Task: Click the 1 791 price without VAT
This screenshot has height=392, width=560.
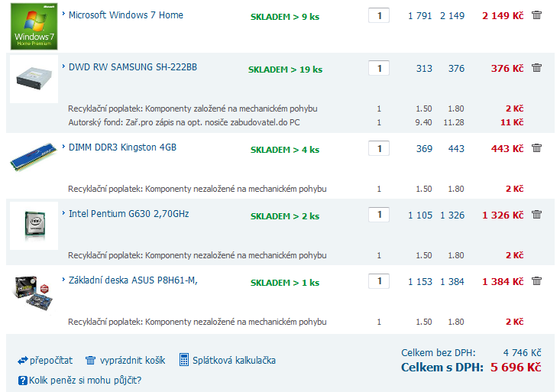Action: tap(420, 16)
